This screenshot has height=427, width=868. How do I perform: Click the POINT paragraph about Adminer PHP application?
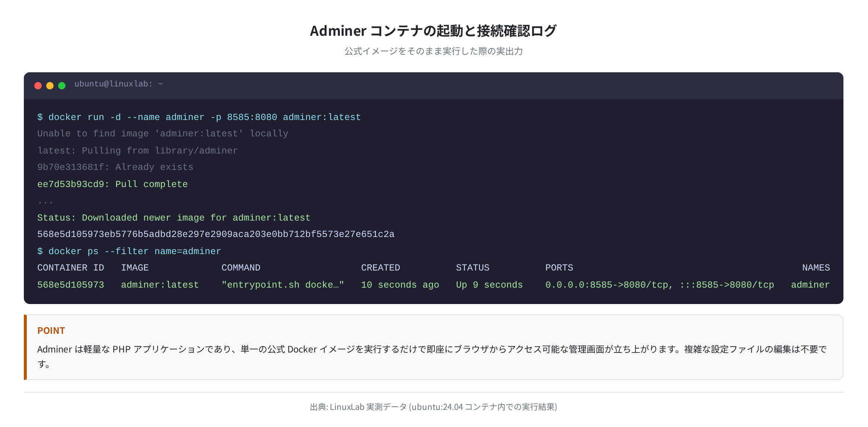coord(432,357)
